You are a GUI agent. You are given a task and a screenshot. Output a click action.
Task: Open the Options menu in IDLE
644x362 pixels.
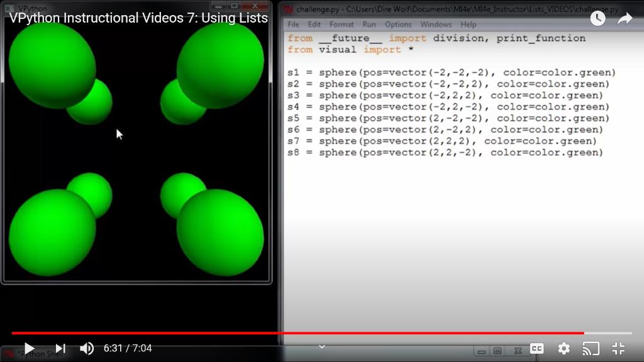(x=398, y=25)
